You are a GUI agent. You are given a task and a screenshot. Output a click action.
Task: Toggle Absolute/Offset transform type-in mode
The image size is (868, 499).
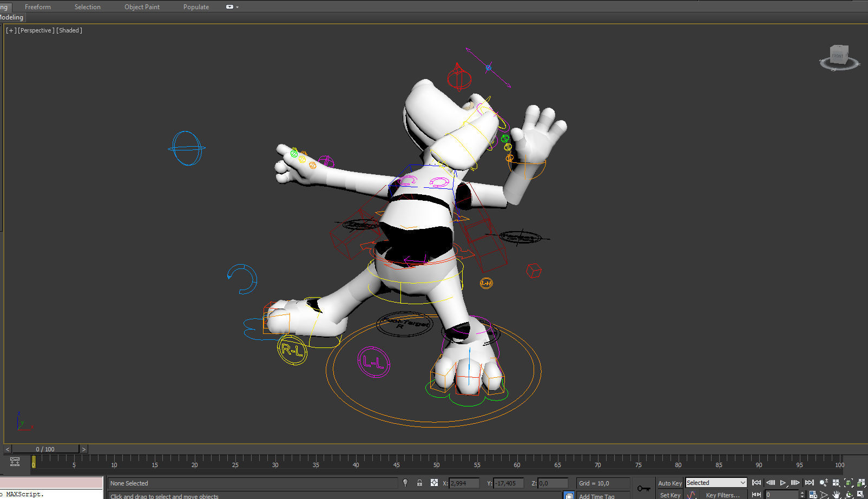pos(434,483)
